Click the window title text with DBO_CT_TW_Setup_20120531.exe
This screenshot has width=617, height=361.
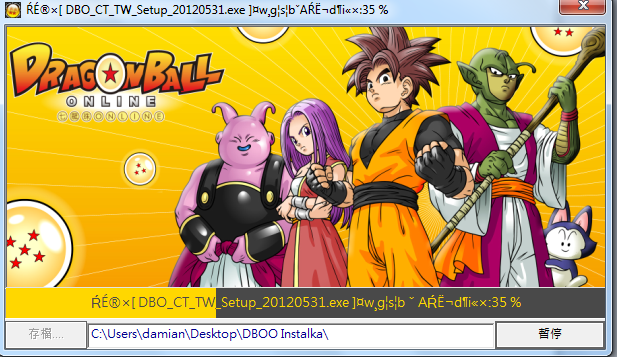pyautogui.click(x=207, y=10)
